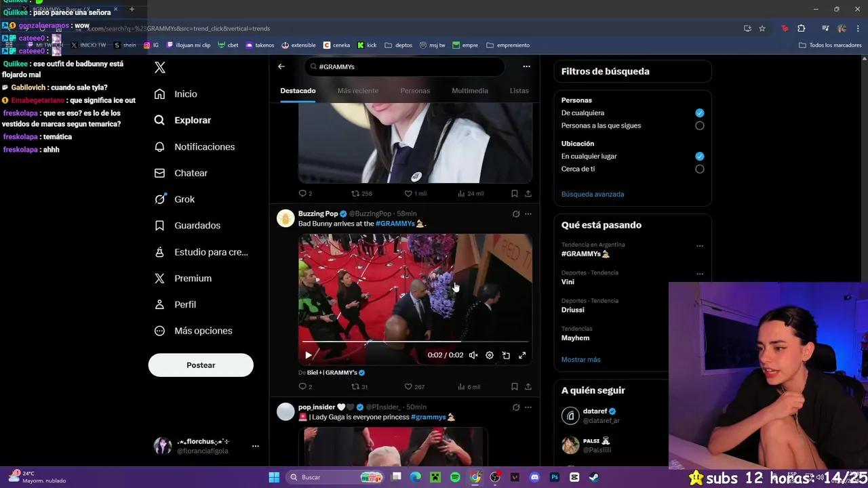The image size is (868, 488).
Task: Open more menu on Buzzing Pop post
Action: click(x=528, y=214)
